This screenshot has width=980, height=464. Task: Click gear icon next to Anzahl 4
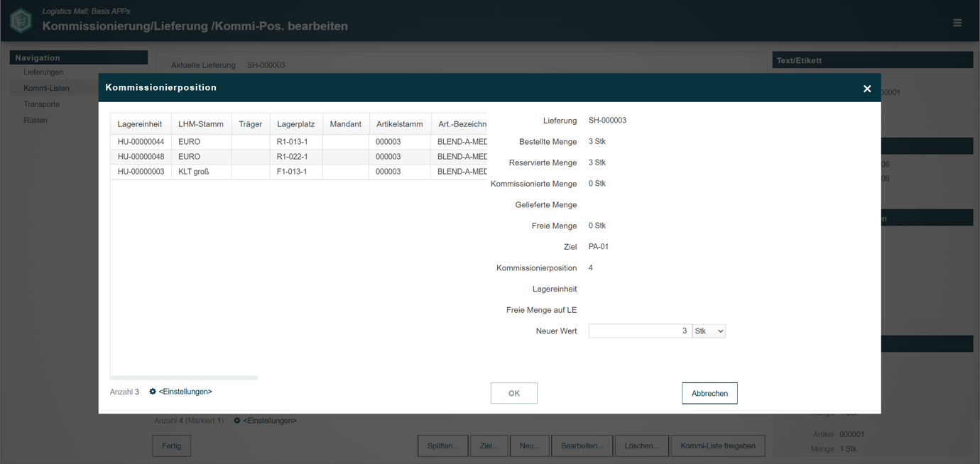coord(237,421)
